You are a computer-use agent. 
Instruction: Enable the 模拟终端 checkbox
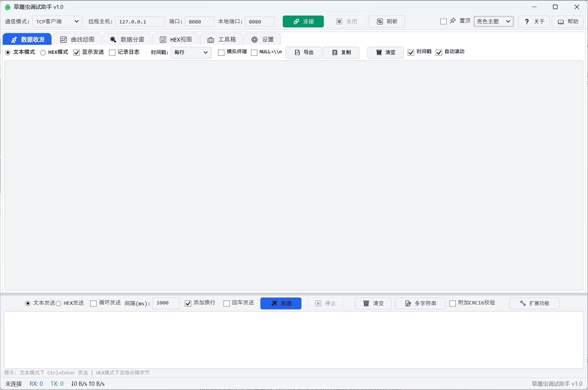(x=221, y=53)
